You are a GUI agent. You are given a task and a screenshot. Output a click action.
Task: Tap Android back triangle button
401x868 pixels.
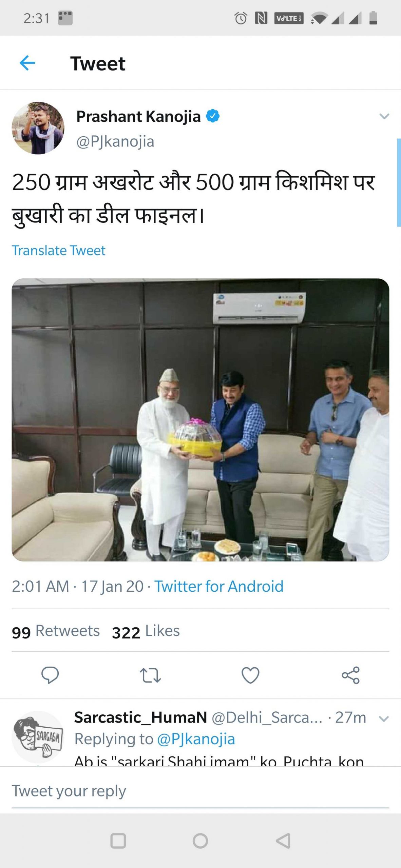click(283, 841)
